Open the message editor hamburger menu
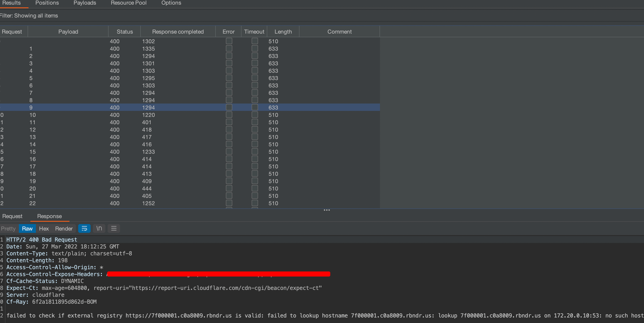Screen dimensions: 644x323 pos(114,228)
